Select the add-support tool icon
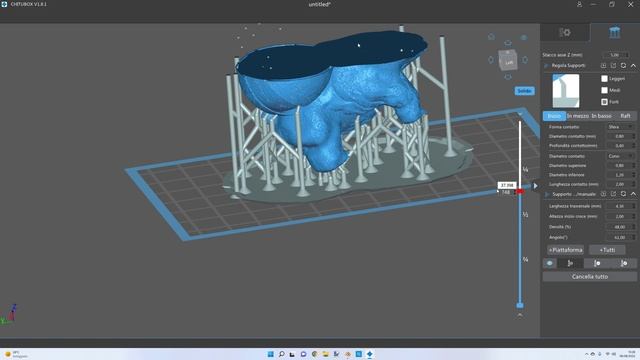The height and width of the screenshot is (360, 640). coord(570,263)
